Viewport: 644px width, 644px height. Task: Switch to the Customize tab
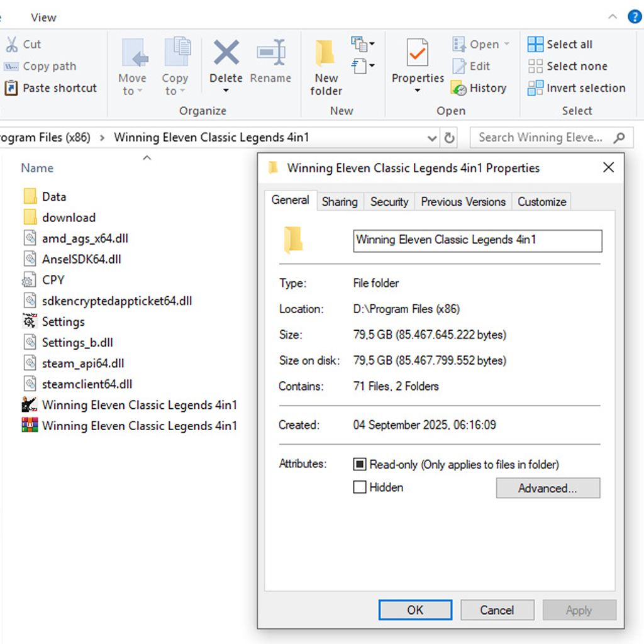tap(541, 202)
